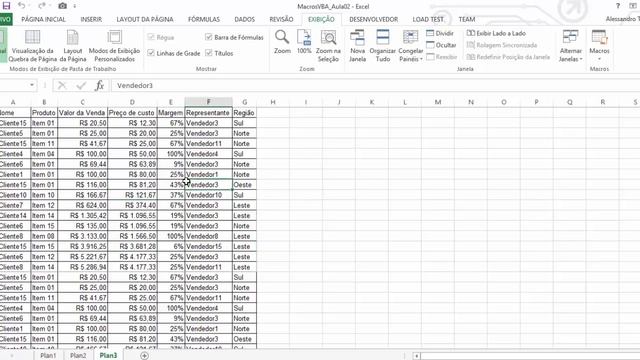Select column M header
640x360 pixels.
pos(438,102)
